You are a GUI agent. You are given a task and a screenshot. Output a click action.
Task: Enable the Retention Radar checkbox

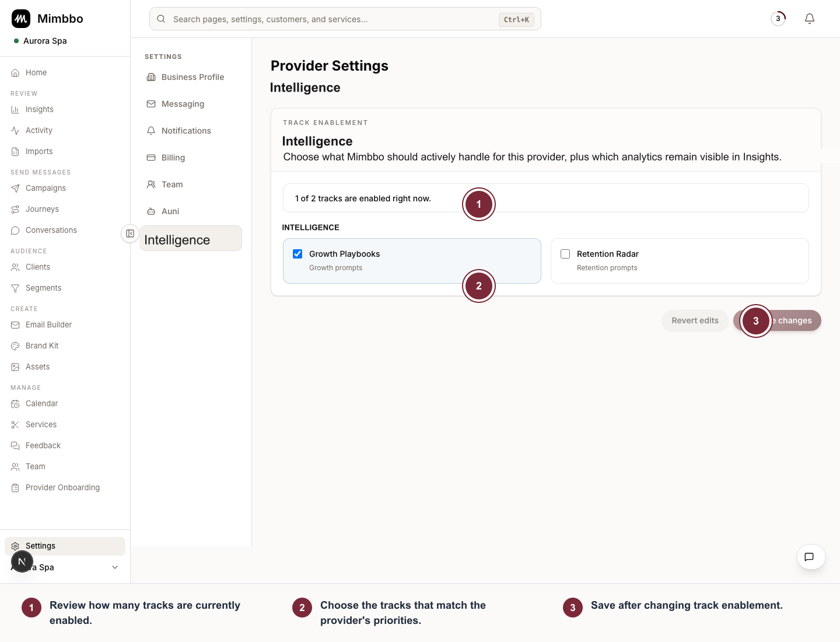[565, 254]
